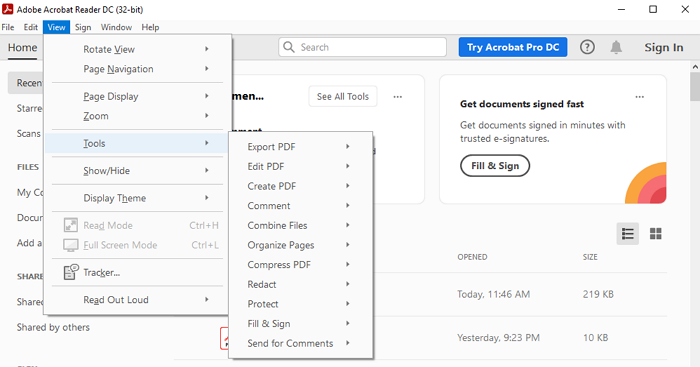Click the 219 KB size cell

(598, 294)
